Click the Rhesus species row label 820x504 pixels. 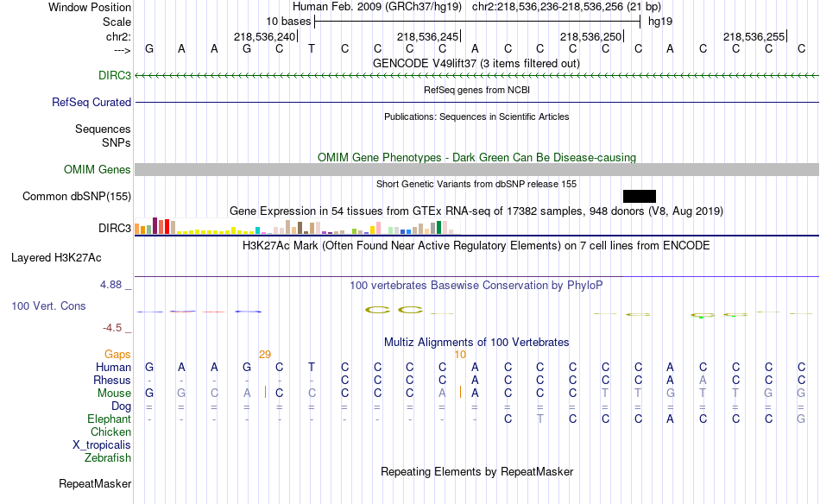[112, 380]
